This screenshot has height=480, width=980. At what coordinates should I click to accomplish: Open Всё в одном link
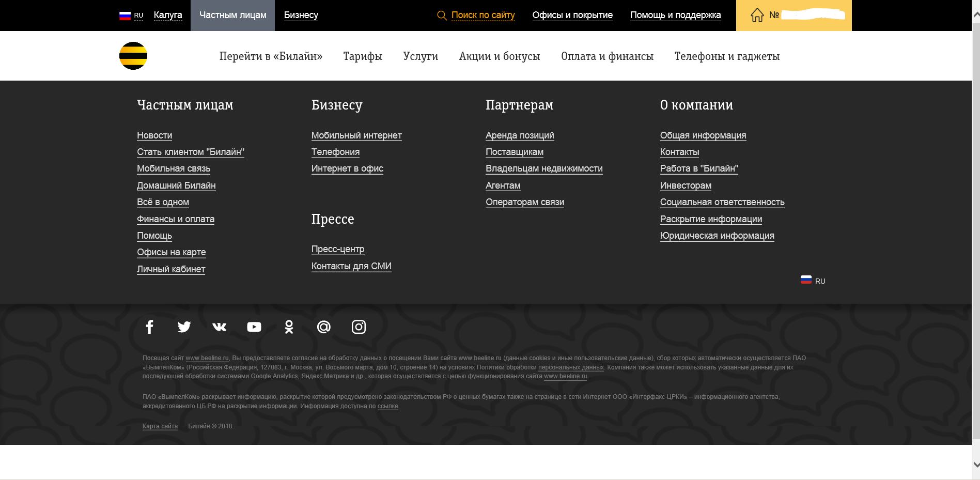(x=163, y=202)
